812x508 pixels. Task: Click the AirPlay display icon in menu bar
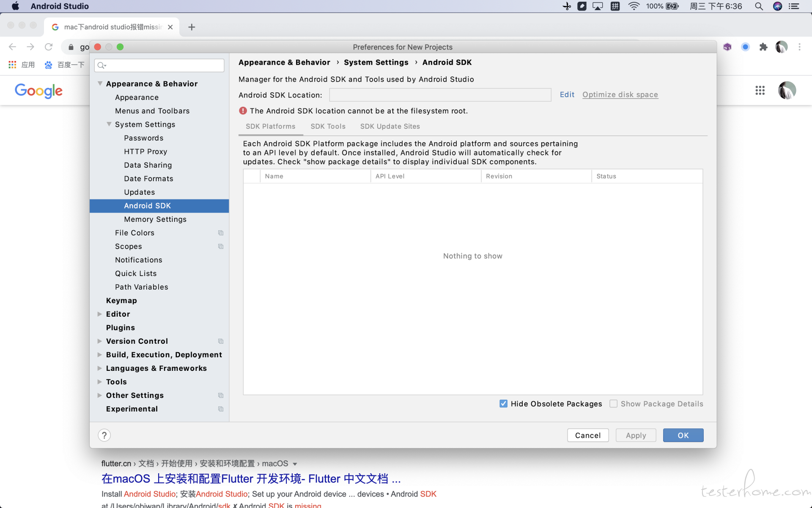[598, 6]
